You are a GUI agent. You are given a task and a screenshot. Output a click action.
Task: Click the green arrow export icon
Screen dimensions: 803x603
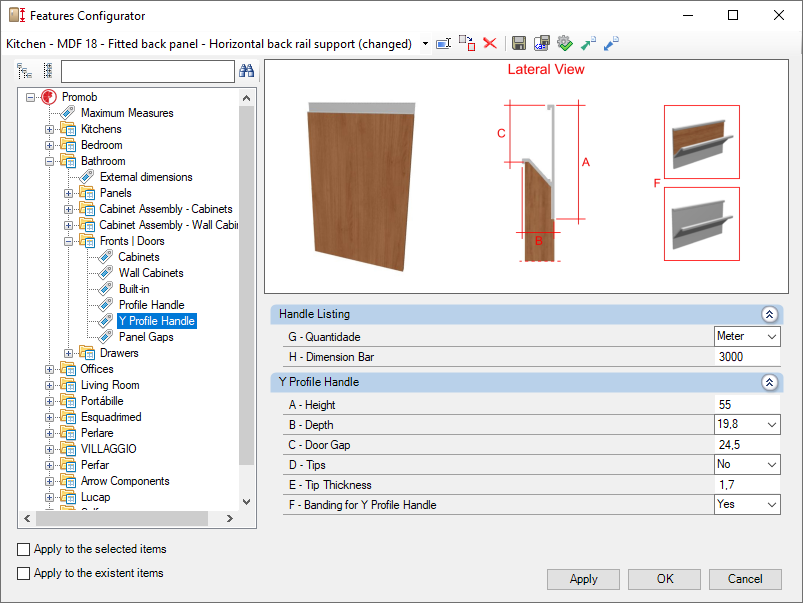click(x=588, y=43)
